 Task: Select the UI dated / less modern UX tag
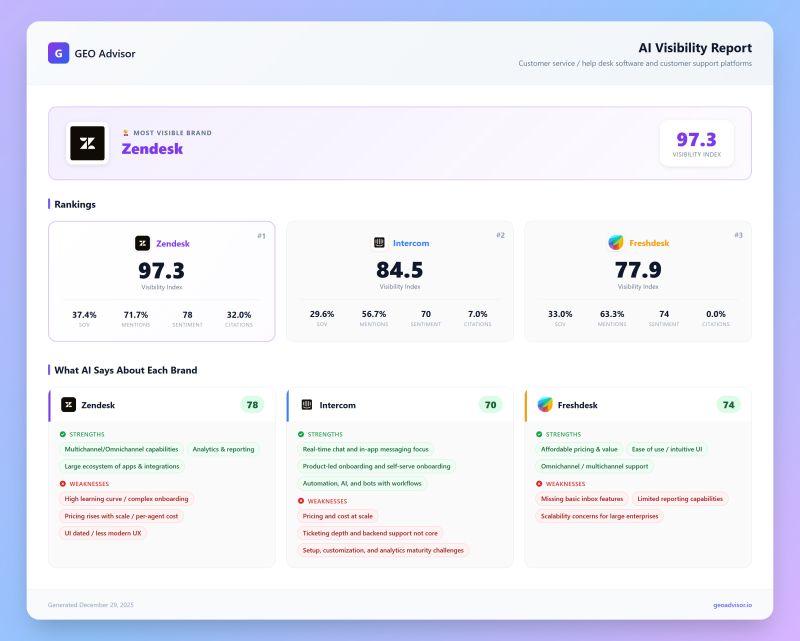tap(103, 533)
